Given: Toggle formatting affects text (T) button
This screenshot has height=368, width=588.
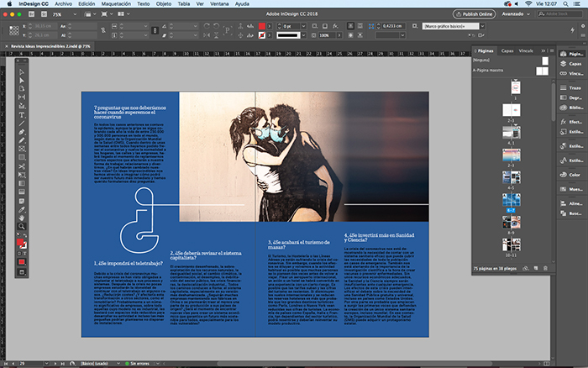Looking at the screenshot, I should pyautogui.click(x=24, y=253).
